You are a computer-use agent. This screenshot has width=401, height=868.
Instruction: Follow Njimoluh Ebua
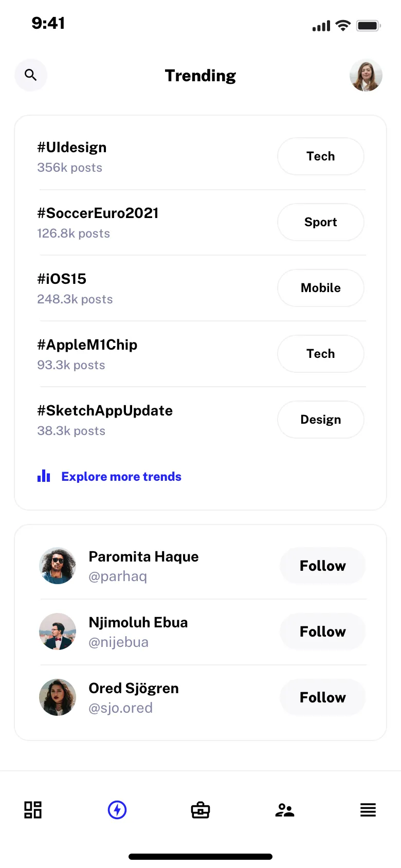(323, 631)
